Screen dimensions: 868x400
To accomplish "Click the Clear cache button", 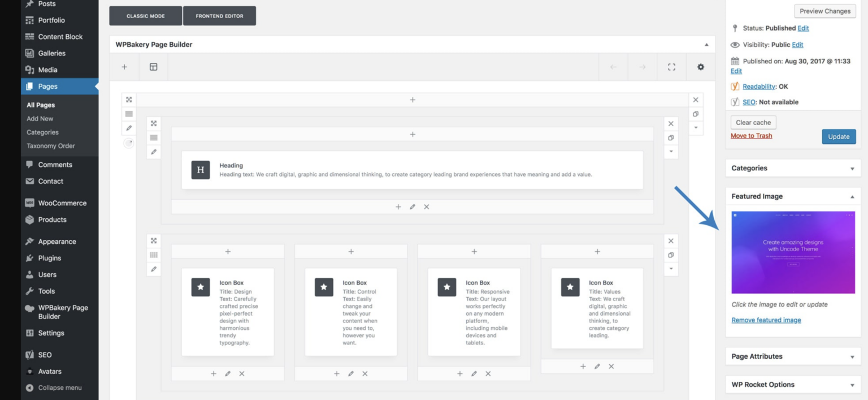I will [x=753, y=123].
